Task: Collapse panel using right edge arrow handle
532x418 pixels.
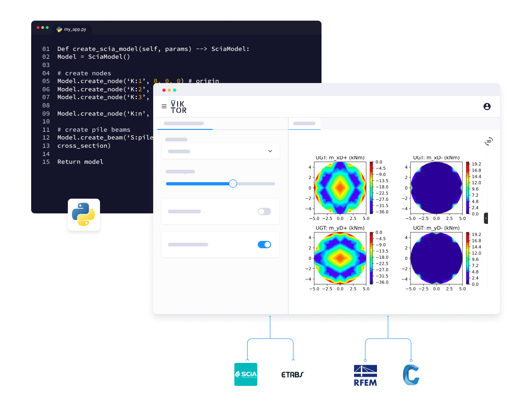Action: point(486,218)
